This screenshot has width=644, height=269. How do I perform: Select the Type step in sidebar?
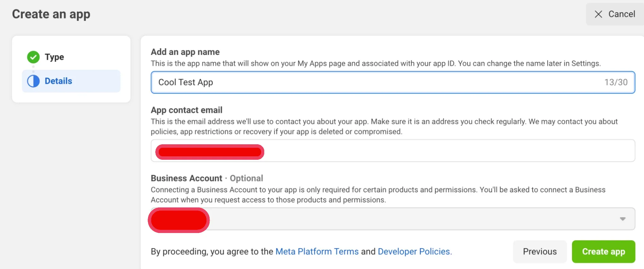click(71, 57)
